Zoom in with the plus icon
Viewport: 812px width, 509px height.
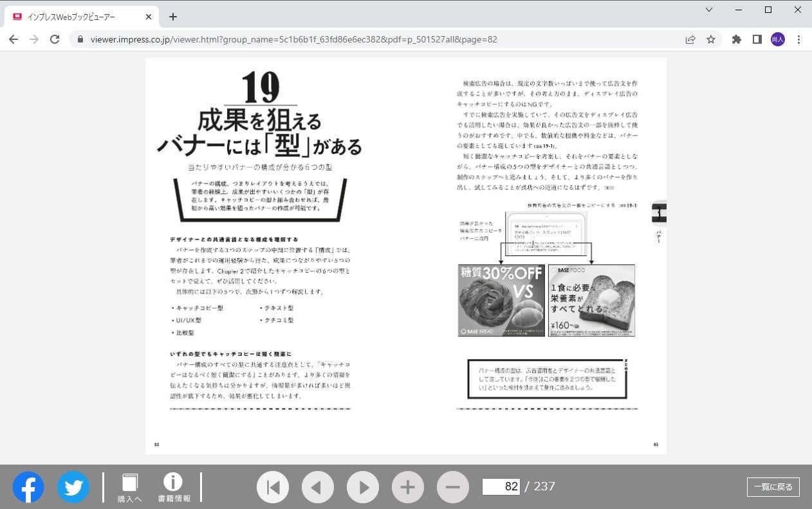pos(408,486)
